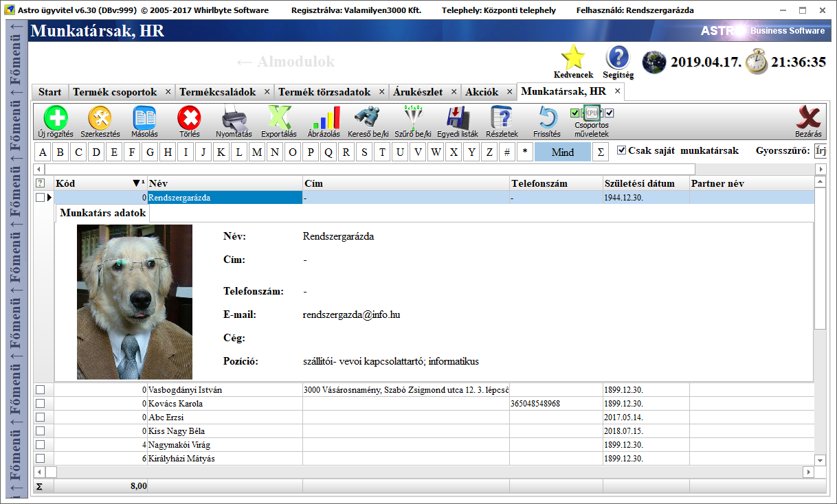Check the Kiss Nagy Béla row checkbox
837x504 pixels.
[40, 431]
